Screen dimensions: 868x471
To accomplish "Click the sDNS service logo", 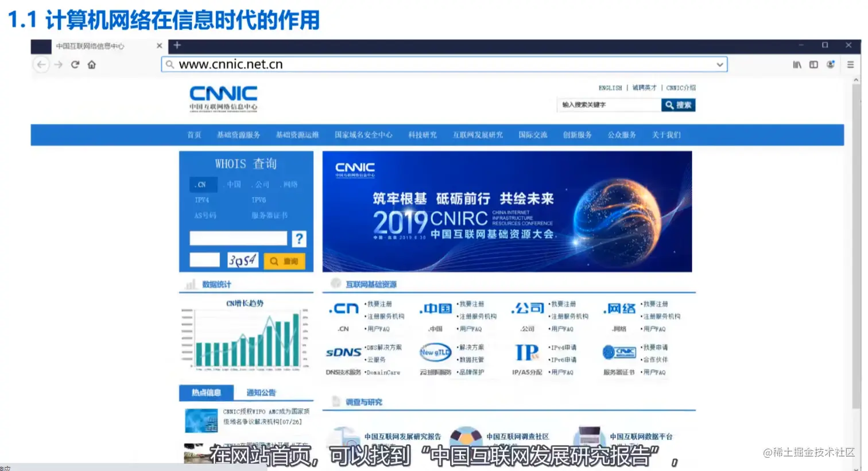I will [343, 352].
